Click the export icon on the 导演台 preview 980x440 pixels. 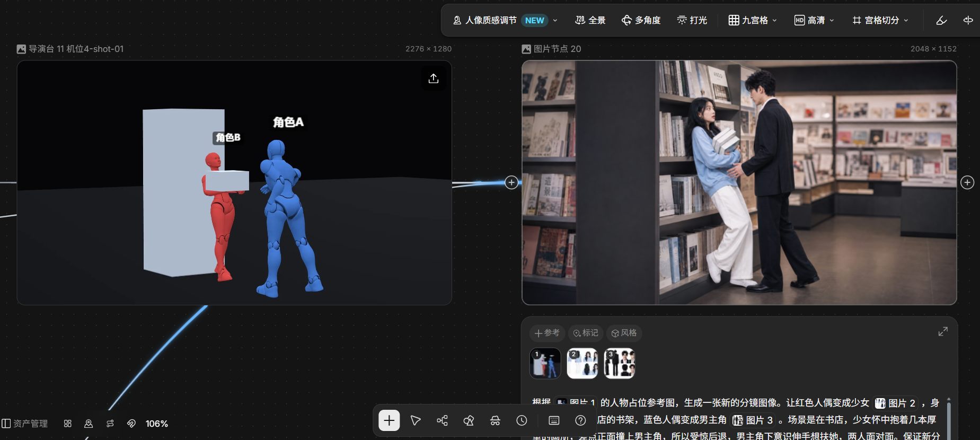point(434,78)
